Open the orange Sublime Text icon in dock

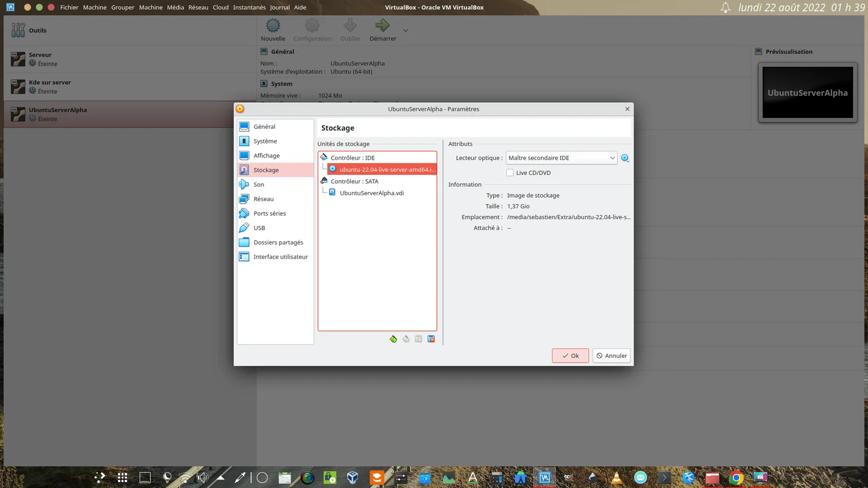pos(377,478)
